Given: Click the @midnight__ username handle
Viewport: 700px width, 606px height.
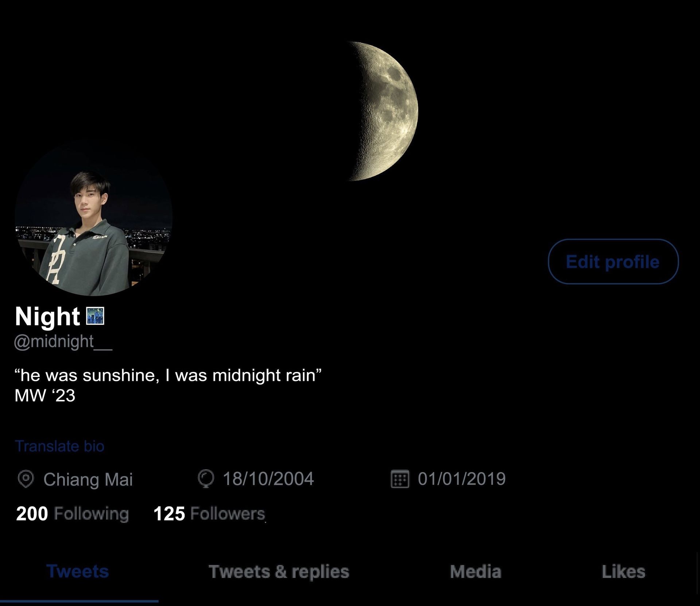Looking at the screenshot, I should coord(63,342).
